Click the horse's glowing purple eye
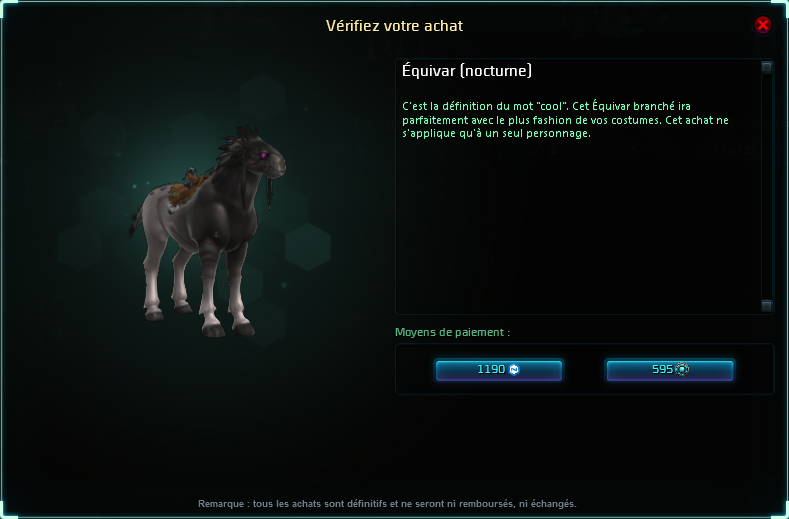 click(263, 156)
